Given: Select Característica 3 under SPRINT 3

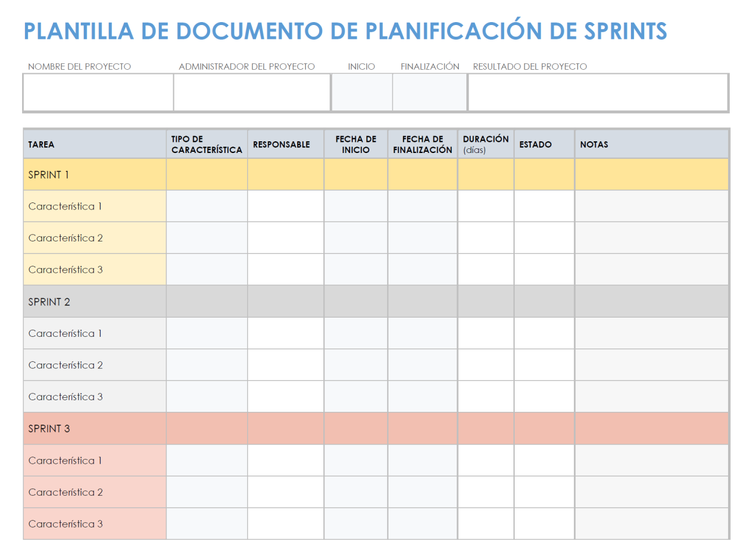Looking at the screenshot, I should click(x=66, y=524).
